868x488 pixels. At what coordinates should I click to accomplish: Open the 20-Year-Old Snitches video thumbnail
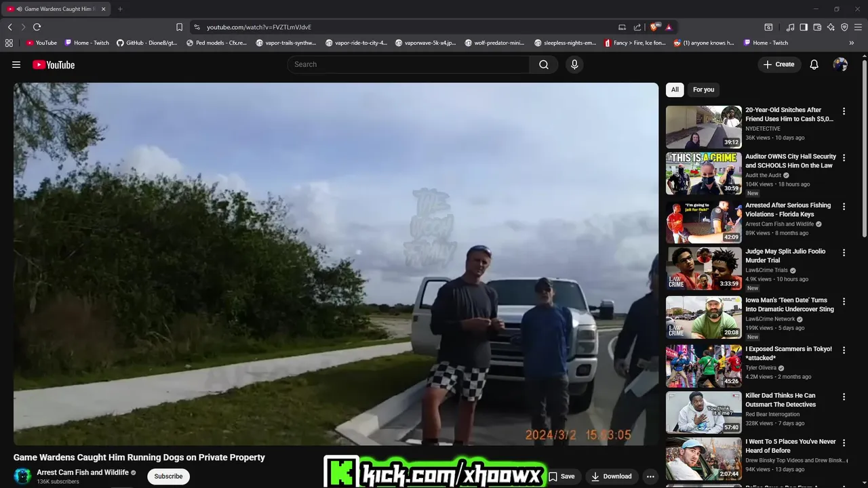703,127
